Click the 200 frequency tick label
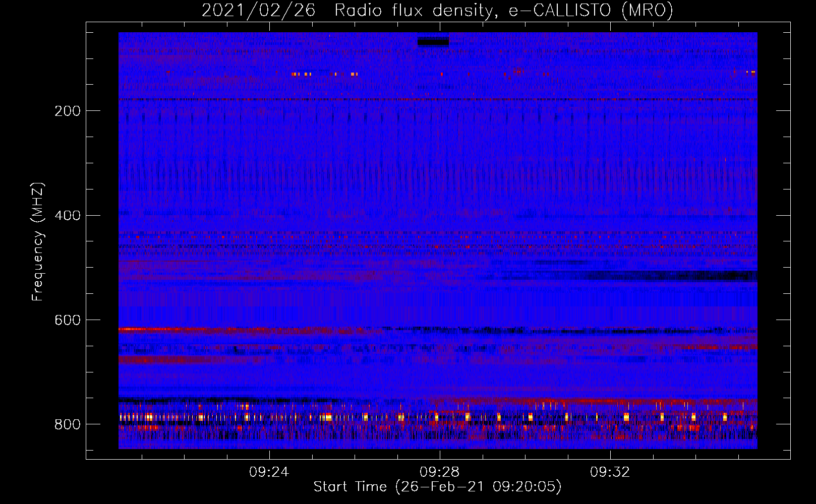Viewport: 816px width, 504px height. click(x=68, y=111)
